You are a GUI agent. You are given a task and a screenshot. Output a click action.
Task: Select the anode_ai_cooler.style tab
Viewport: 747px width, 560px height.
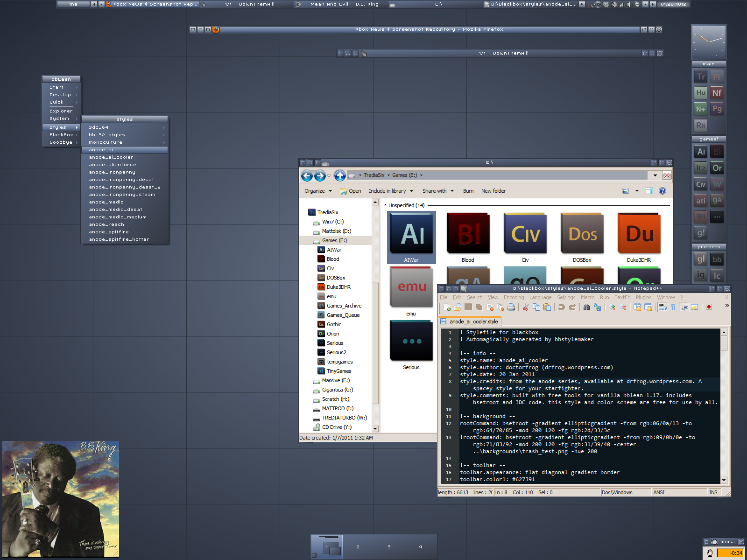pyautogui.click(x=470, y=322)
